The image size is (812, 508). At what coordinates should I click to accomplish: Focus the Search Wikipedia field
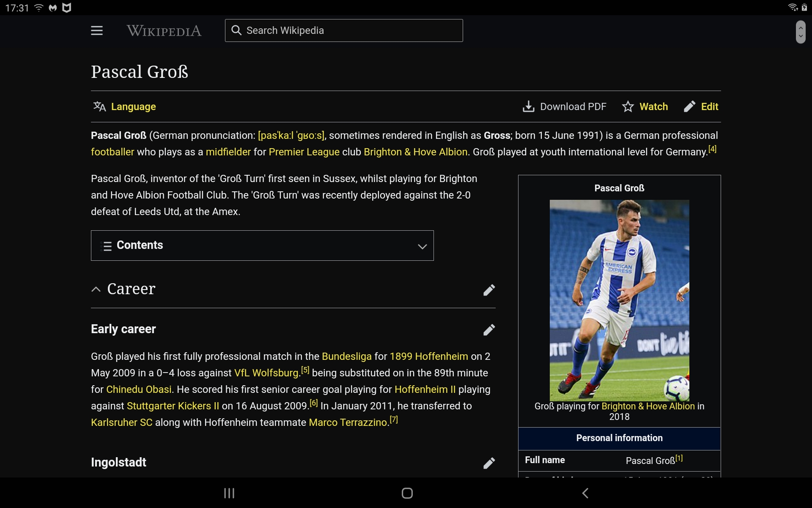click(x=344, y=30)
